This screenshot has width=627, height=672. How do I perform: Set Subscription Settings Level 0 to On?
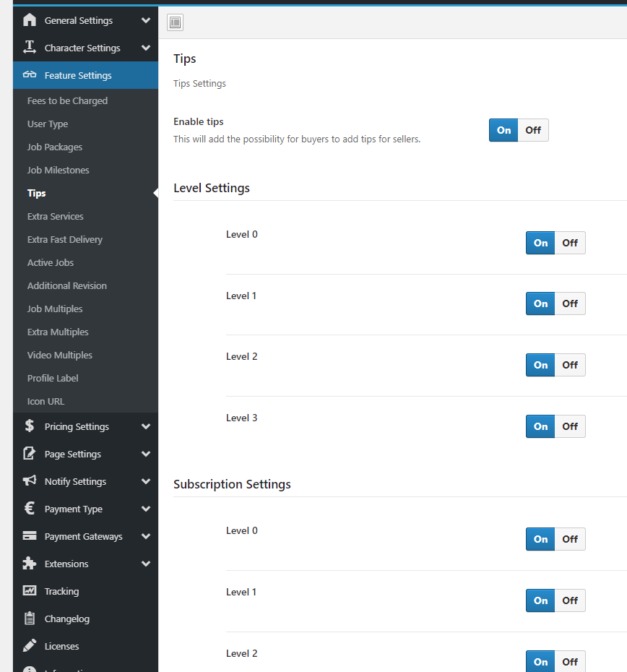[540, 539]
